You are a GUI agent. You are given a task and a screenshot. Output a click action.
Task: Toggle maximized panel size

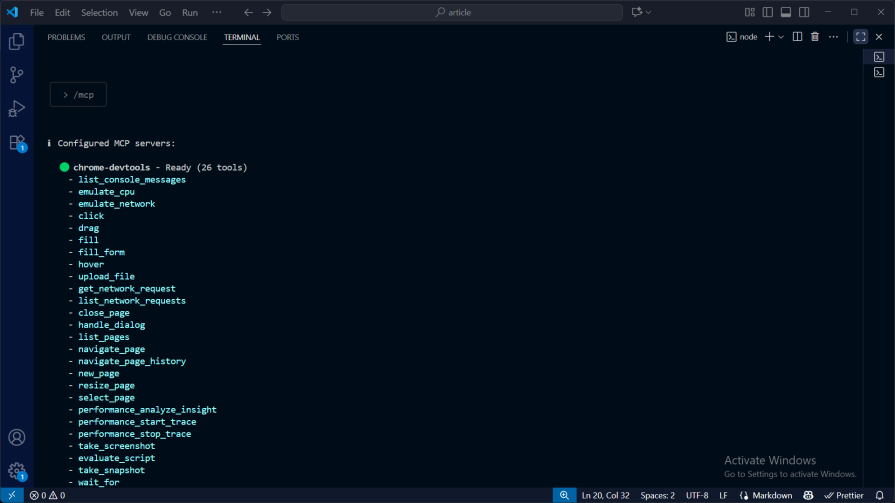tap(860, 37)
